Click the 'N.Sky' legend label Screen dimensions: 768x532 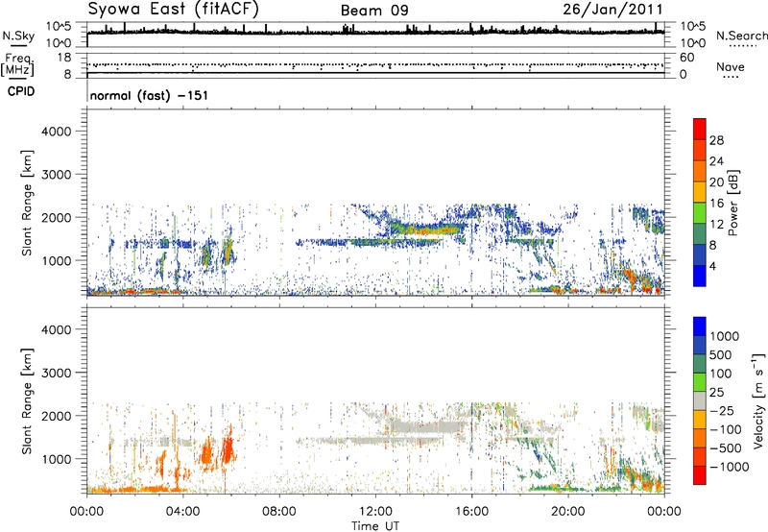coord(18,36)
